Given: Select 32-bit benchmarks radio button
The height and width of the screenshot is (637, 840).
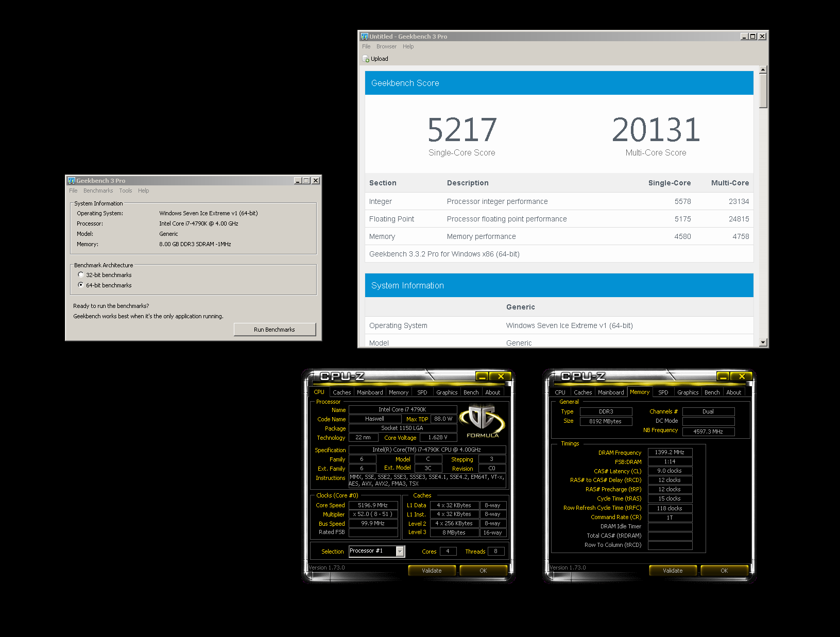Looking at the screenshot, I should [81, 275].
